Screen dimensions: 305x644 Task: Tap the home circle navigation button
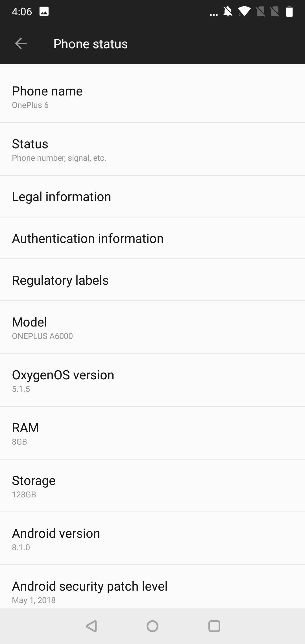(x=152, y=626)
